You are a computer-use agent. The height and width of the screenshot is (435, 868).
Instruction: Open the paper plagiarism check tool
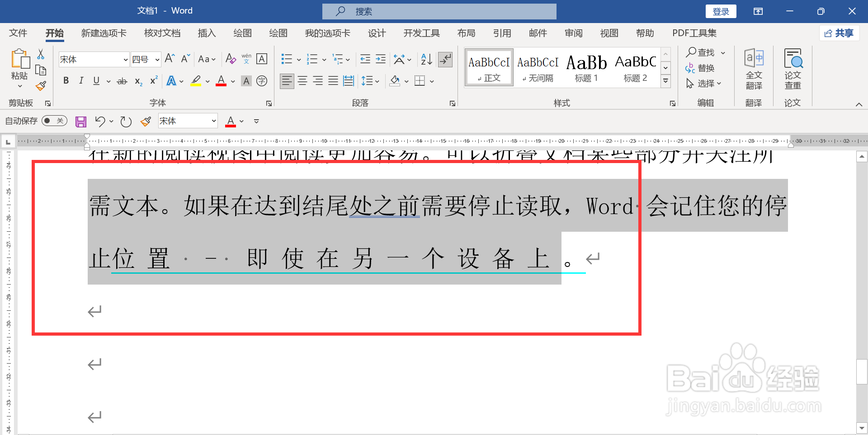point(793,69)
